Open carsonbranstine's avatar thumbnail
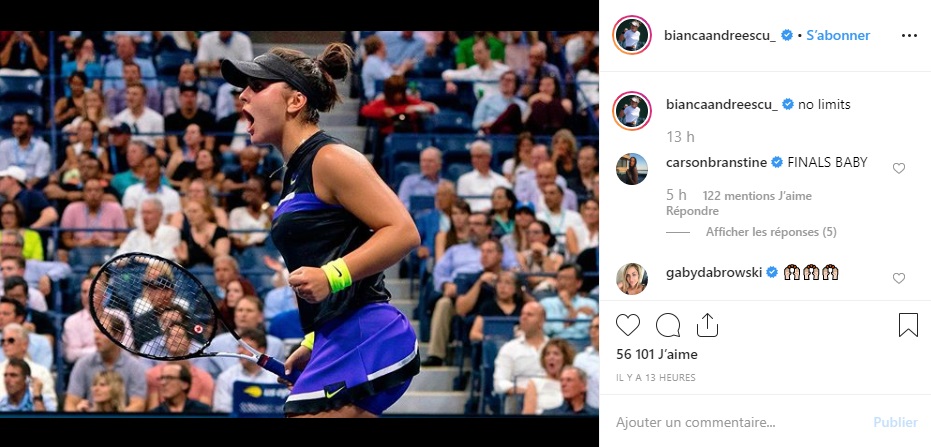The width and height of the screenshot is (931, 447). [632, 169]
